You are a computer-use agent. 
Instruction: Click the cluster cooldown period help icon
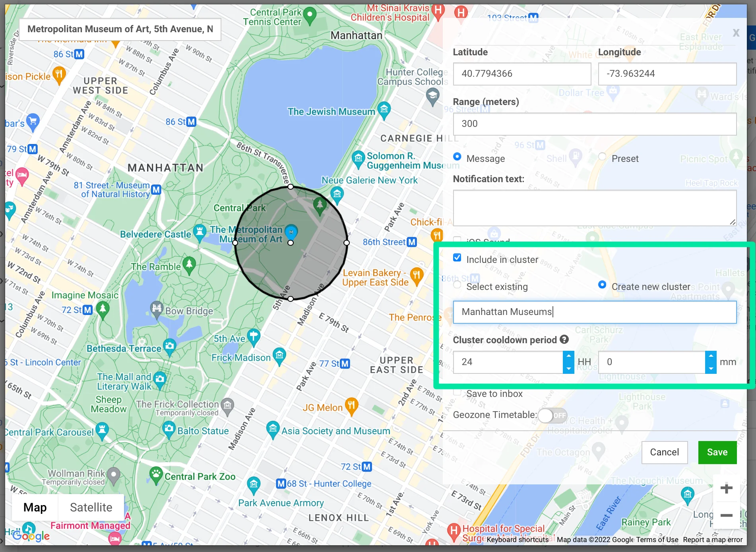coord(564,339)
